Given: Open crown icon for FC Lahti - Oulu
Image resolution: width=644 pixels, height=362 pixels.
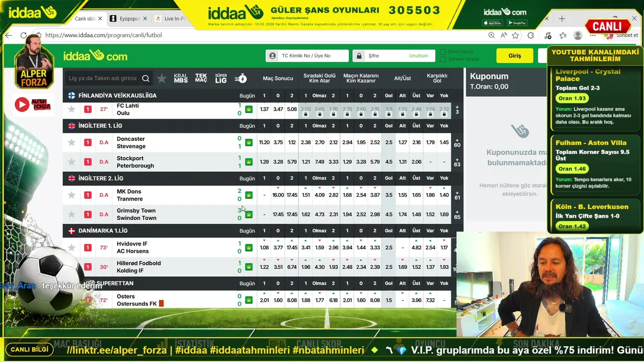Looking at the screenshot, I should coord(249,109).
